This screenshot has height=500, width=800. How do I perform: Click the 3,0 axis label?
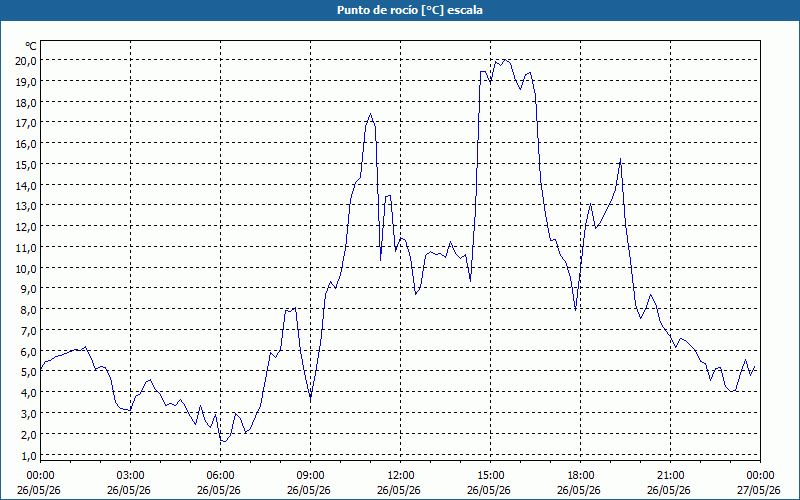[x=29, y=414]
